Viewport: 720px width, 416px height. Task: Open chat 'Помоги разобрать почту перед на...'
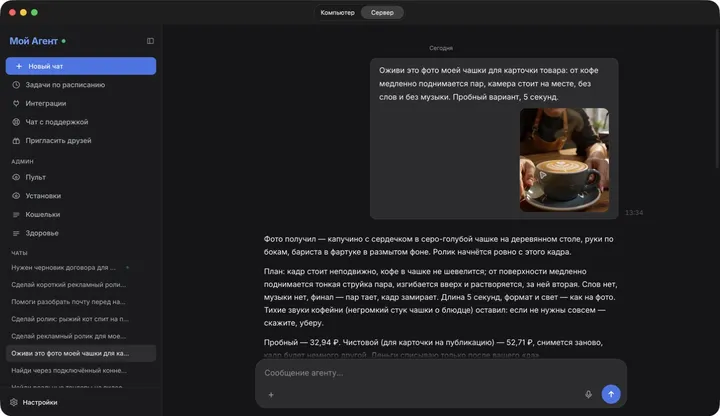click(81, 302)
